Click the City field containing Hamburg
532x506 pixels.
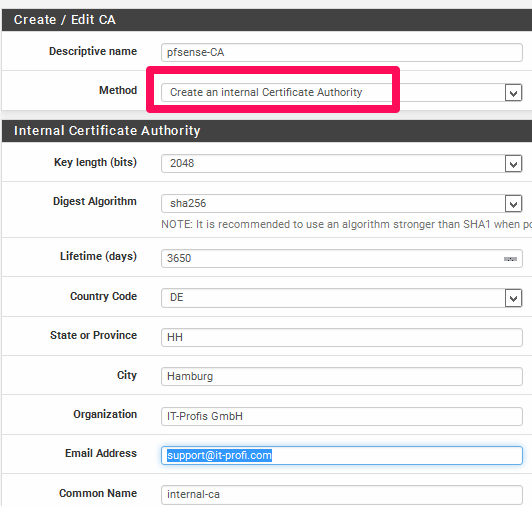click(342, 376)
